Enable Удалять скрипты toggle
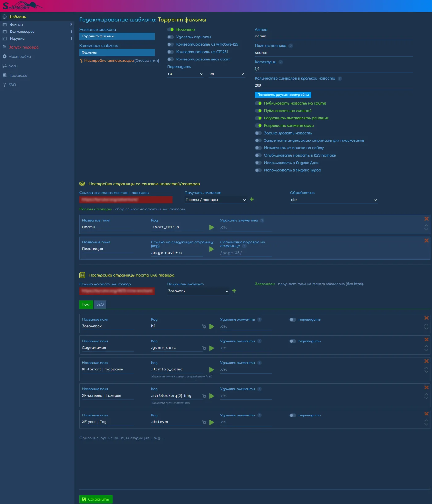432x504 pixels. [171, 37]
